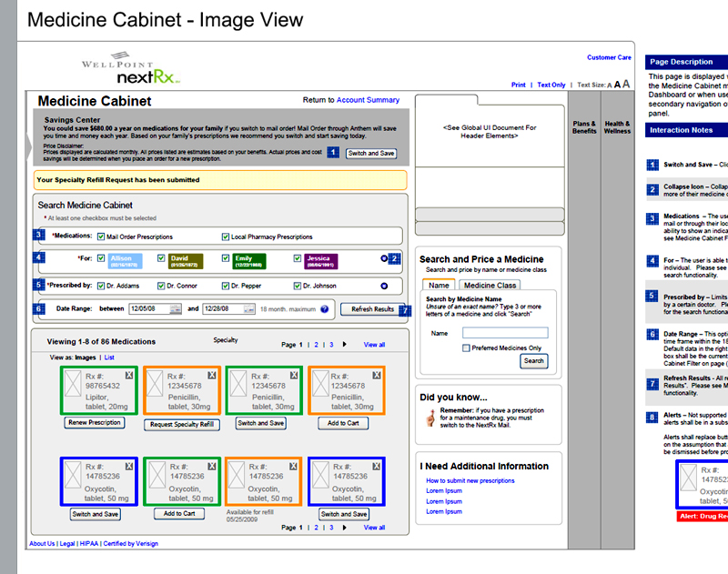
Task: Uncheck Emily's family member checkbox
Action: click(227, 259)
